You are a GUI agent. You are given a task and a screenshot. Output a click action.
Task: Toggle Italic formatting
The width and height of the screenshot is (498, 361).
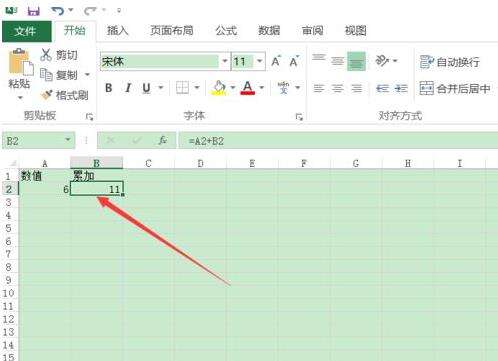point(128,88)
